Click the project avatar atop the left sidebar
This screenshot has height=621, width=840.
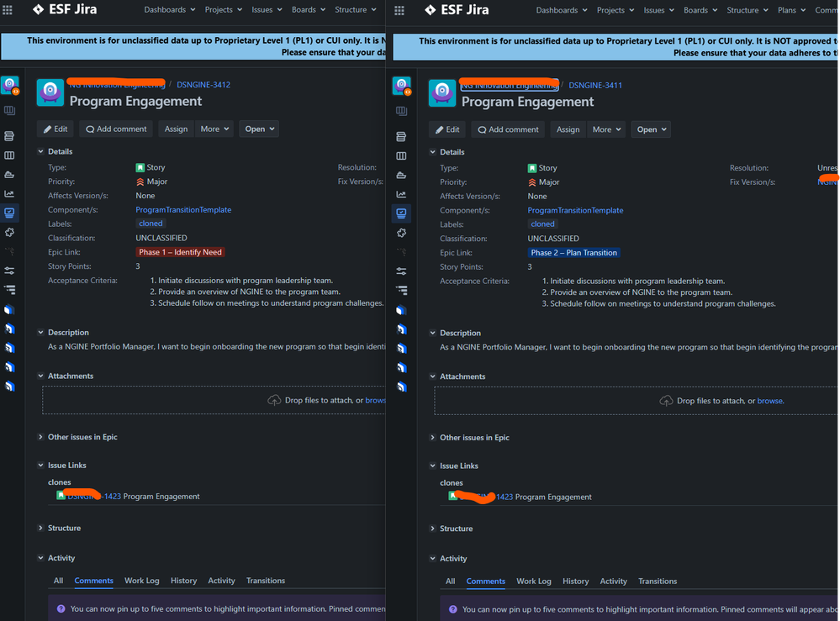point(10,85)
